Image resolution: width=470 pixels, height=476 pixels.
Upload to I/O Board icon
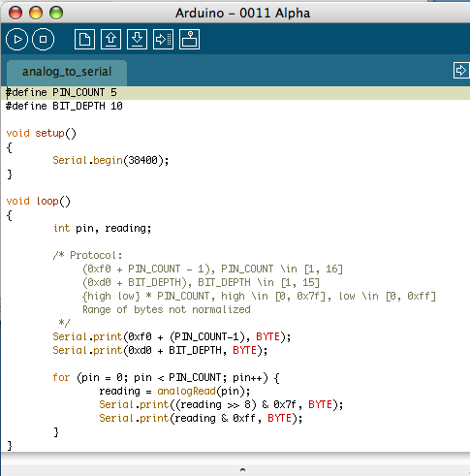tap(163, 39)
